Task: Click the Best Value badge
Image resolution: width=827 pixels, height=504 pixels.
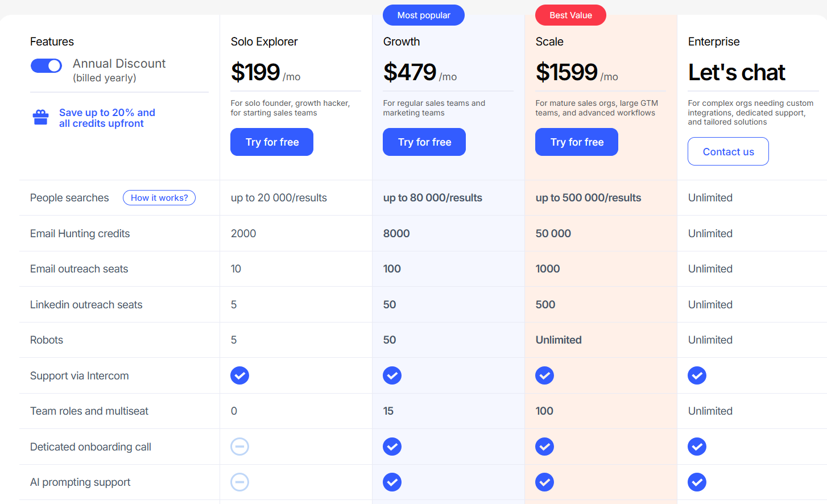Action: click(570, 15)
